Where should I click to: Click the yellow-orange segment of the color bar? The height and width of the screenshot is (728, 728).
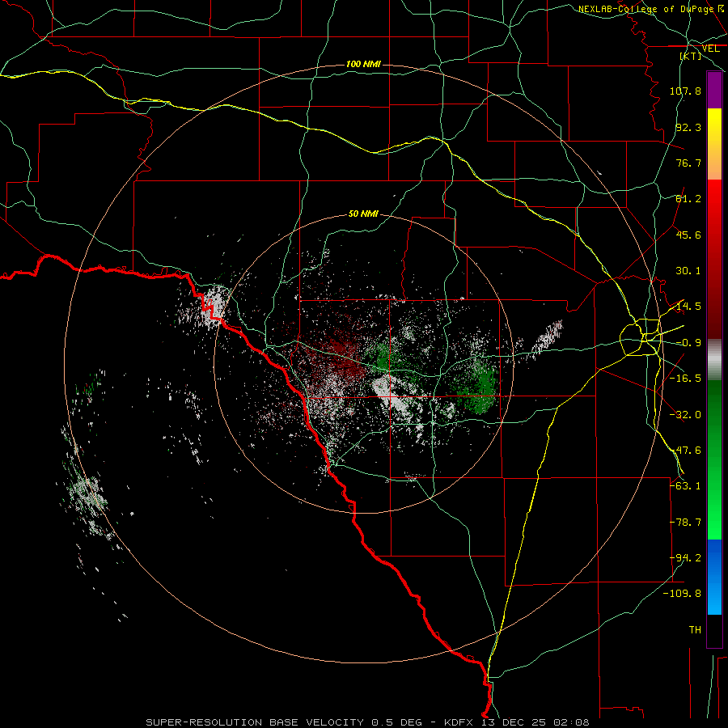(x=714, y=144)
